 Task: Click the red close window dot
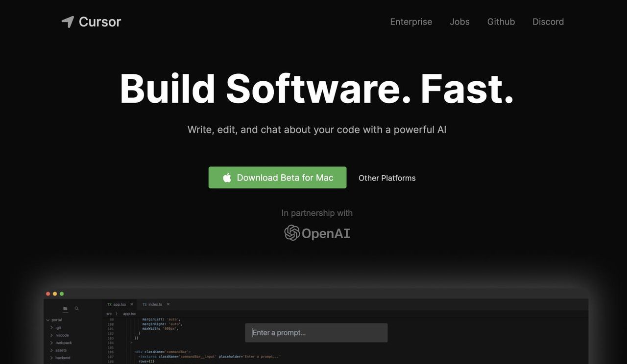[48, 294]
